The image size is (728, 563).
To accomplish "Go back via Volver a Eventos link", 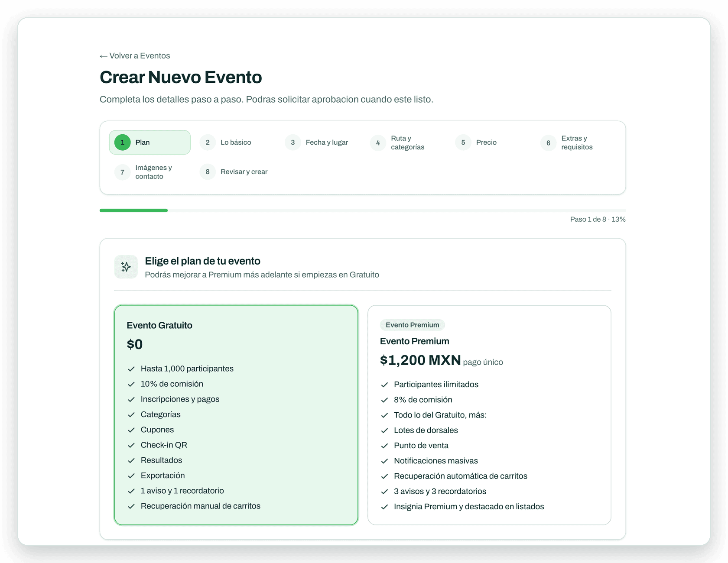I will click(135, 56).
